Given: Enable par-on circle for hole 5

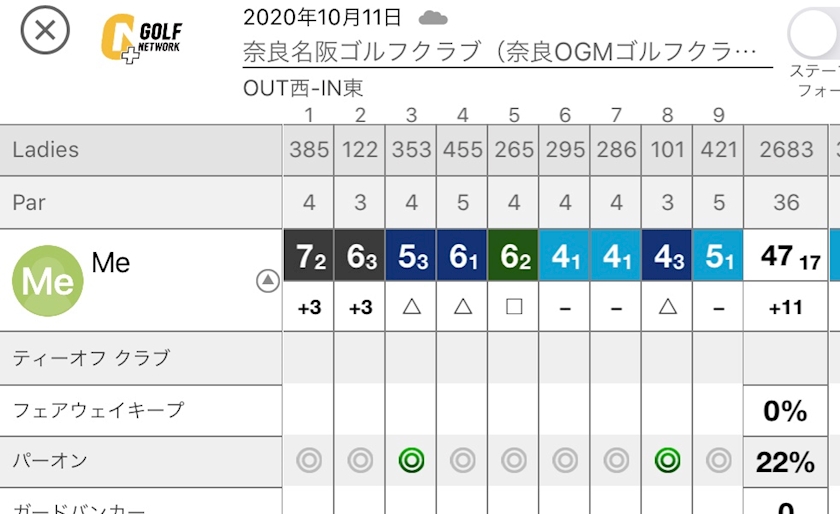Looking at the screenshot, I should pos(514,460).
